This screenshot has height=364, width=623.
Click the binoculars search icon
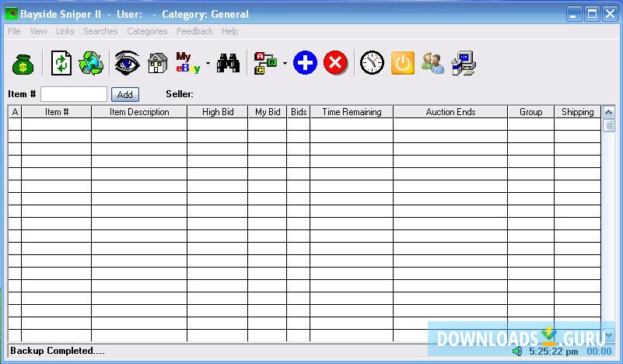[x=228, y=63]
